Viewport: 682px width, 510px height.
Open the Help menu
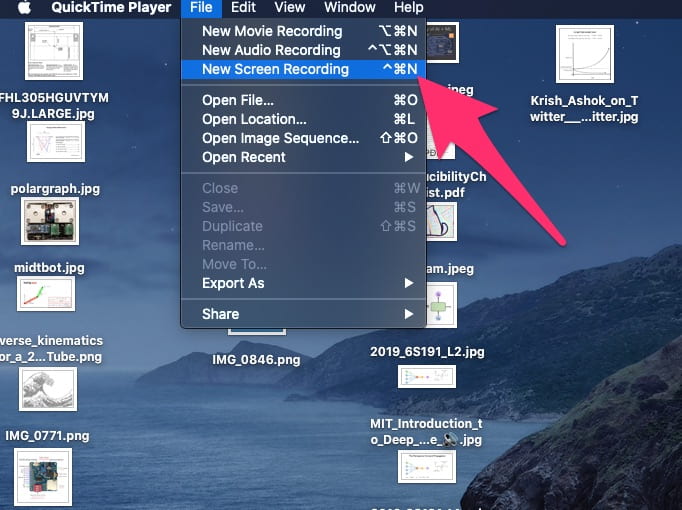coord(408,7)
